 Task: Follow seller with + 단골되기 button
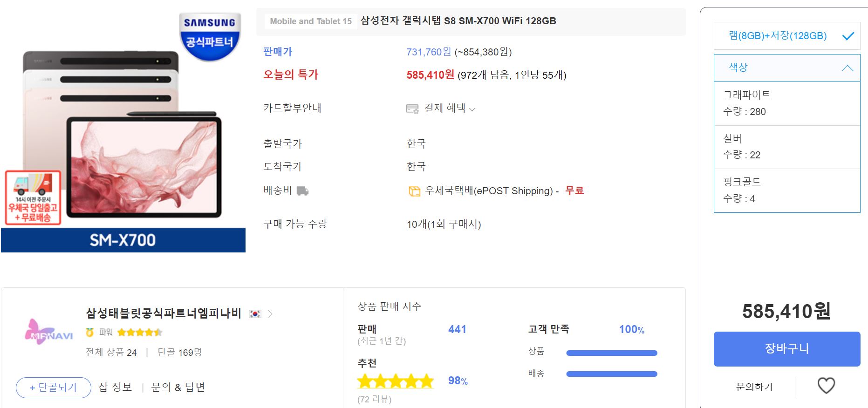click(x=53, y=388)
